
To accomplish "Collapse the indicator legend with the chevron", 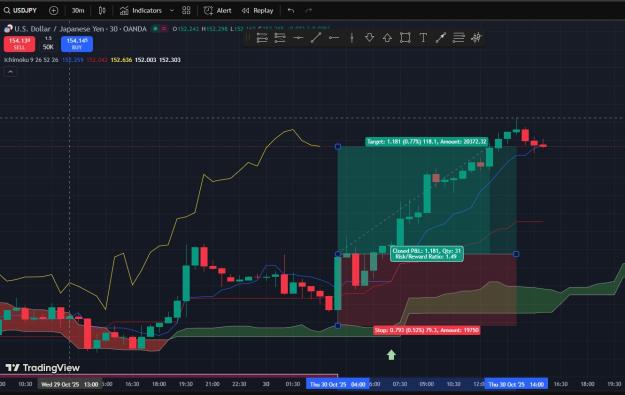I will coord(10,72).
